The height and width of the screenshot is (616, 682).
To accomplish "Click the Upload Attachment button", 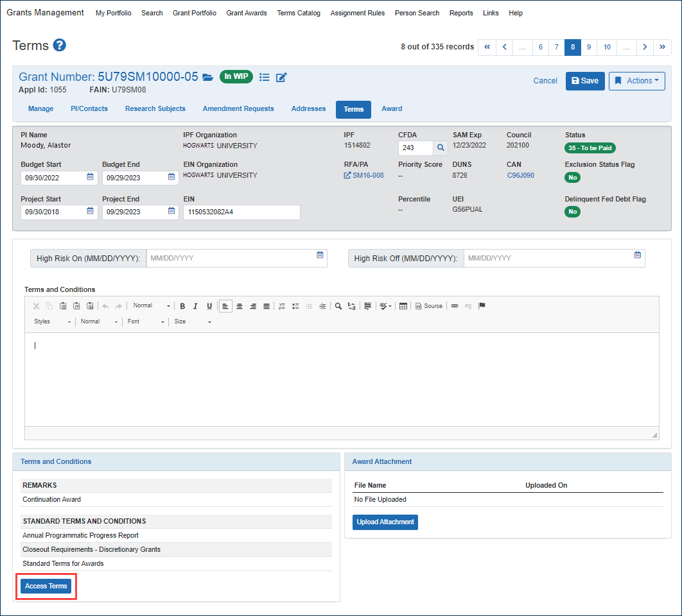I will (385, 522).
